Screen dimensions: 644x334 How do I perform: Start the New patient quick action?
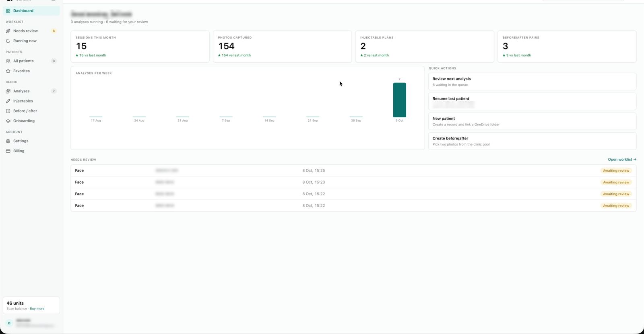pos(532,121)
